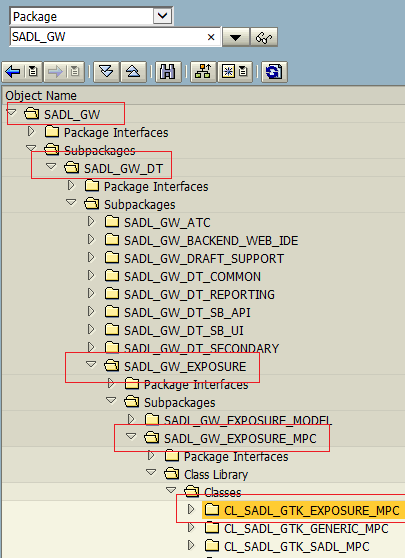Select class CL_SADL_GTK_SADL_MPC

point(296,547)
